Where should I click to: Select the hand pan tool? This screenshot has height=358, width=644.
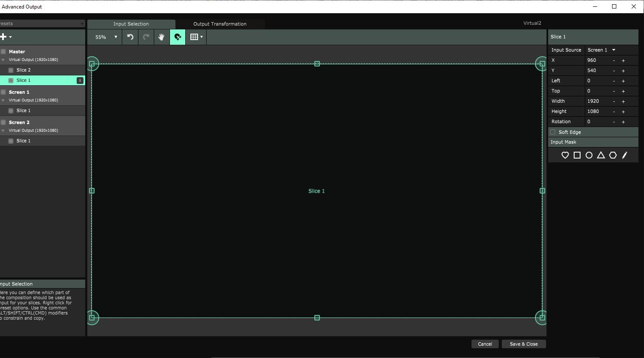tap(161, 37)
